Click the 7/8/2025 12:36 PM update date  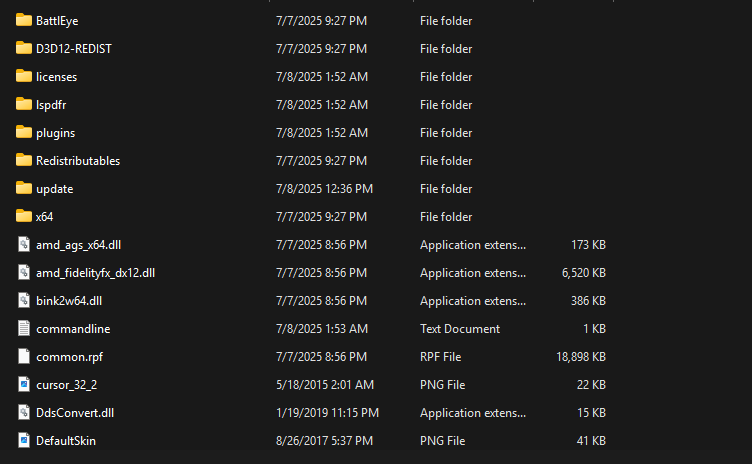[x=324, y=188]
